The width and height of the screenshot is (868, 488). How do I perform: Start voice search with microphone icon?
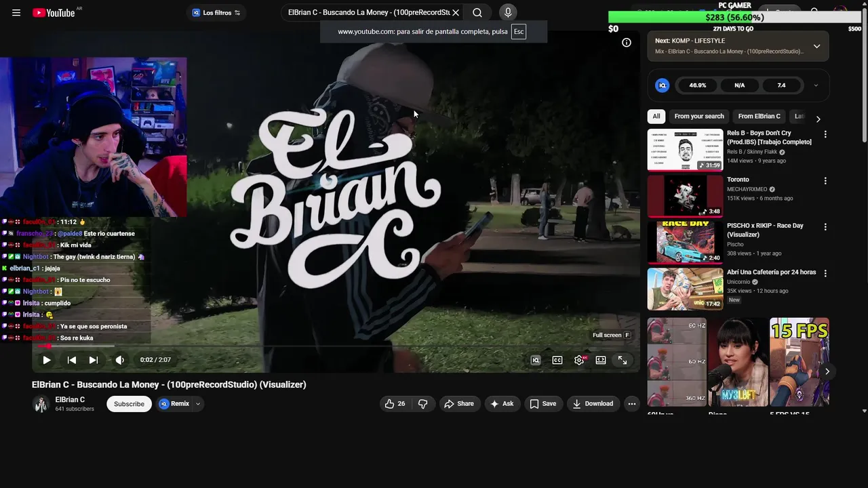(x=508, y=13)
